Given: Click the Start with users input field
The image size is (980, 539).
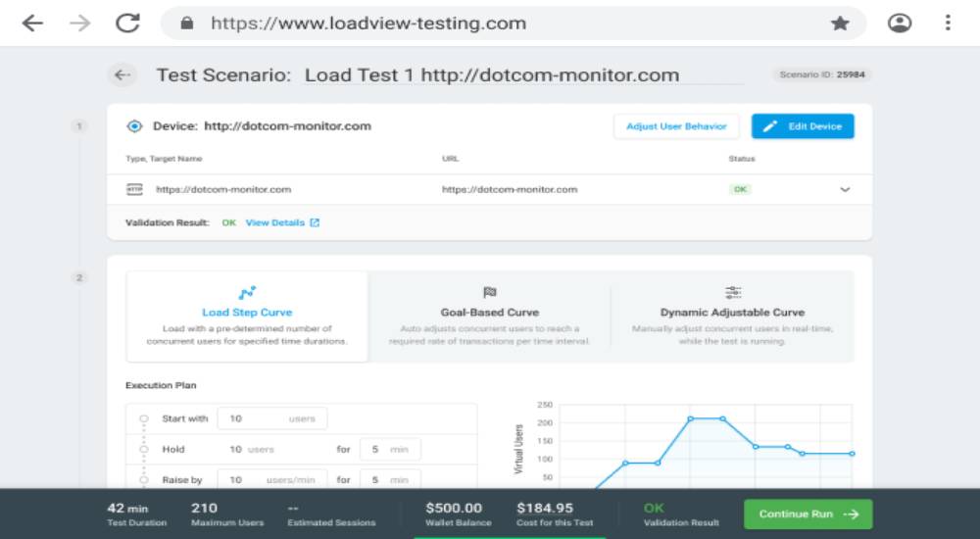Looking at the screenshot, I should click(271, 418).
